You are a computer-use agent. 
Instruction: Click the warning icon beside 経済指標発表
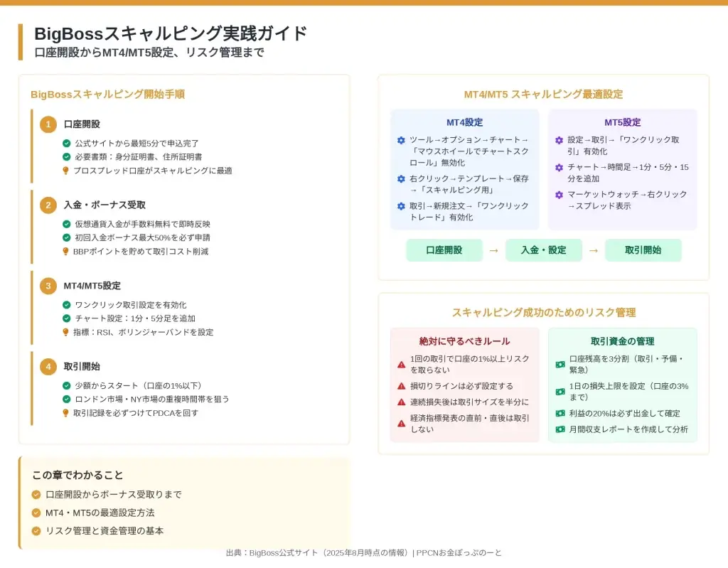(x=402, y=423)
